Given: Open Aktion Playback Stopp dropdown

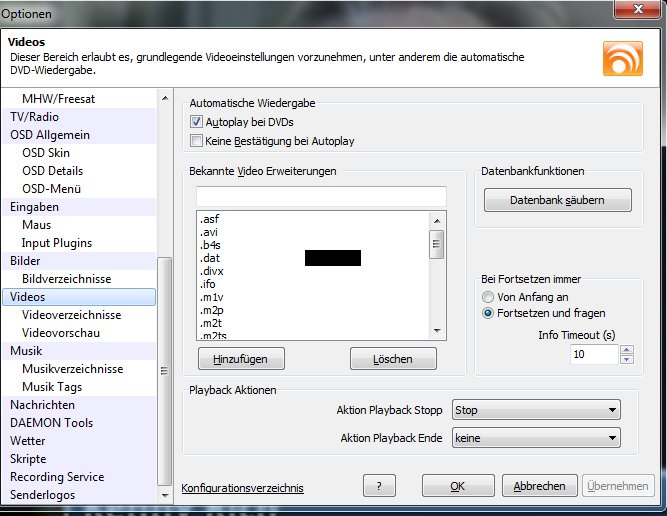Looking at the screenshot, I should click(536, 410).
